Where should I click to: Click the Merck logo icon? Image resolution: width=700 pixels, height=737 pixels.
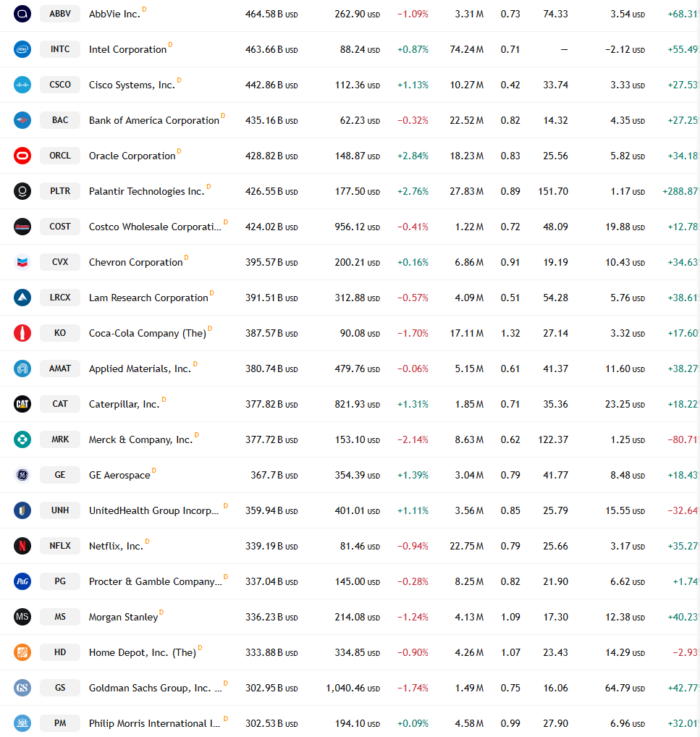coord(22,439)
